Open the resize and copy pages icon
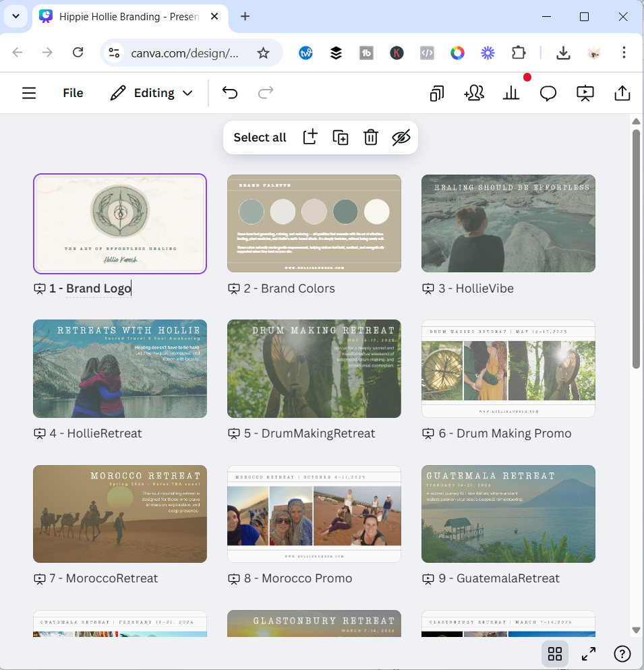The image size is (644, 670). coord(436,93)
